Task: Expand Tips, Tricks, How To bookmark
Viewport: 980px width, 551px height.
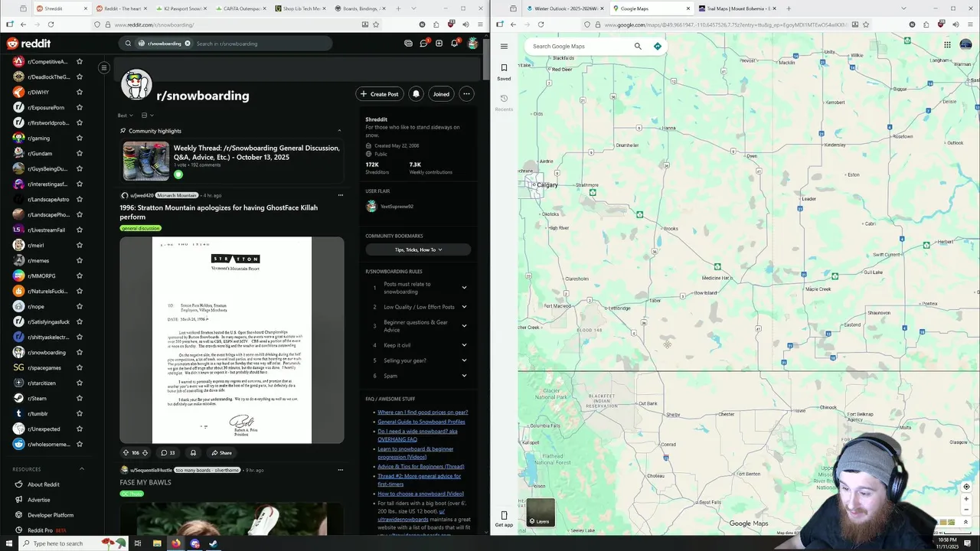Action: coord(418,249)
